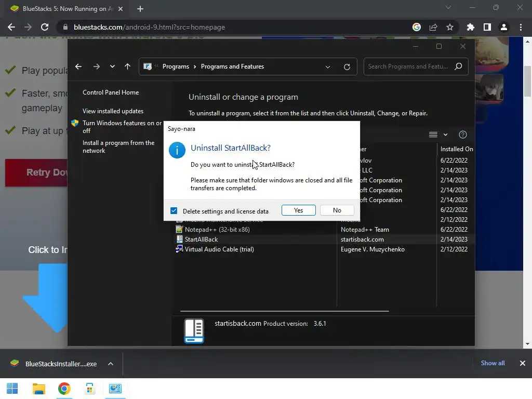Open Install a program from the network

pyautogui.click(x=118, y=147)
